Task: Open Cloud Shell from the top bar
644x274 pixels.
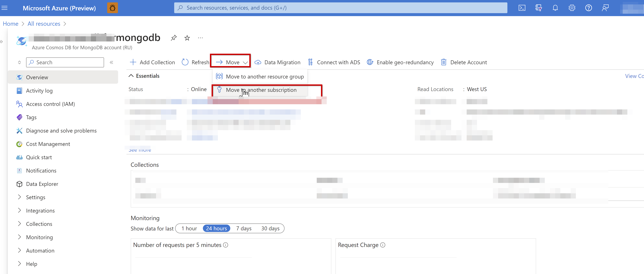Action: (x=522, y=8)
